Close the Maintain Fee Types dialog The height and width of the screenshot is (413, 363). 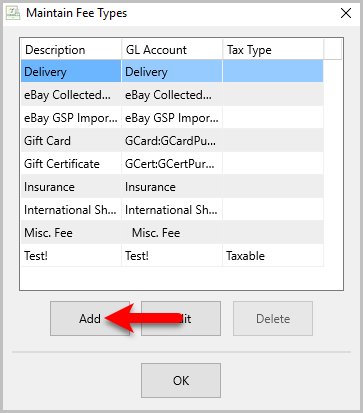coord(346,13)
